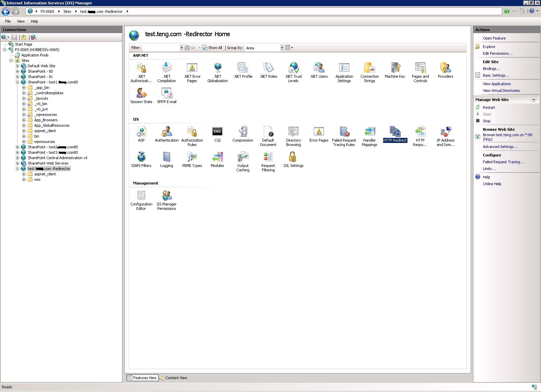Viewport: 541px width, 392px height.
Task: Select the CGI feature icon
Action: coord(217,134)
